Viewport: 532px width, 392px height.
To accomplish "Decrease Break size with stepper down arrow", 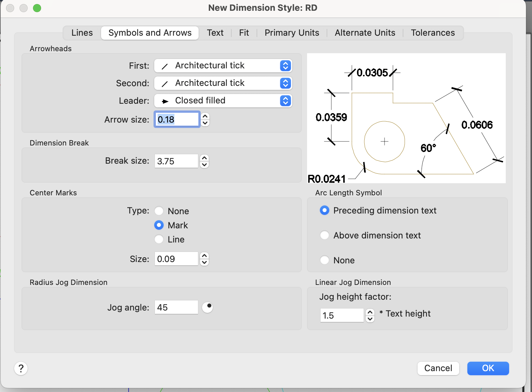I will coord(204,165).
